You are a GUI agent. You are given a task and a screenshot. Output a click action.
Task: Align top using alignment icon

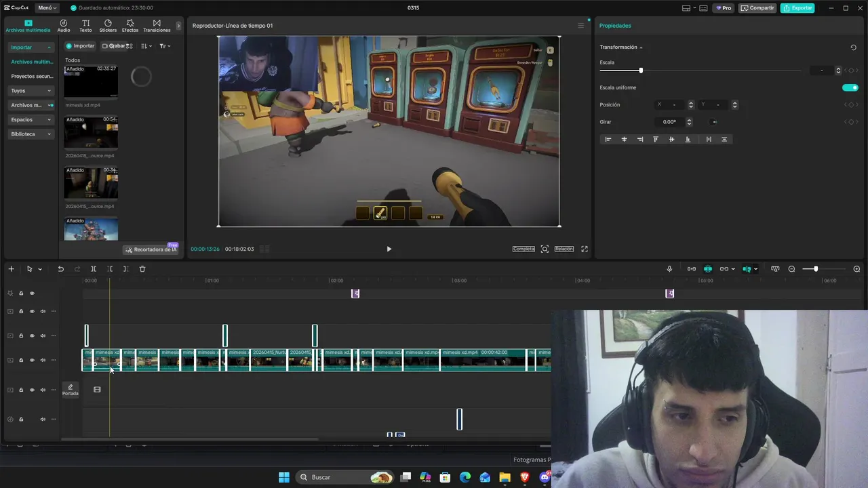(656, 140)
